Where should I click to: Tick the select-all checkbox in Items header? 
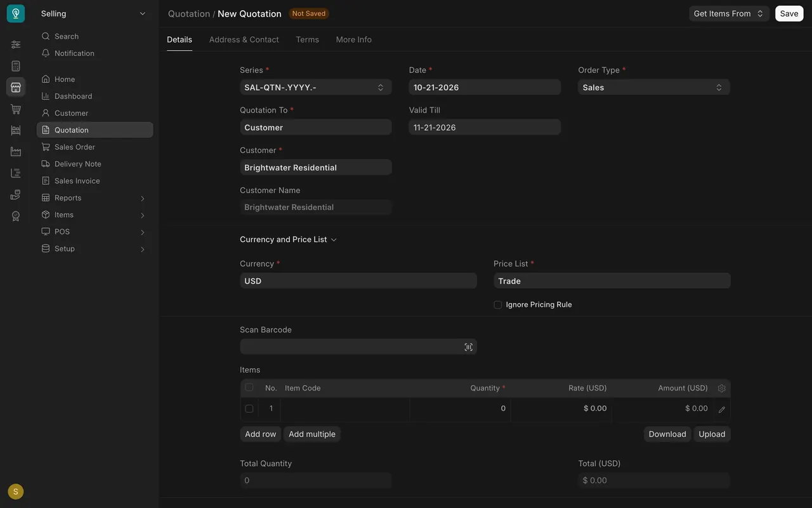click(249, 387)
